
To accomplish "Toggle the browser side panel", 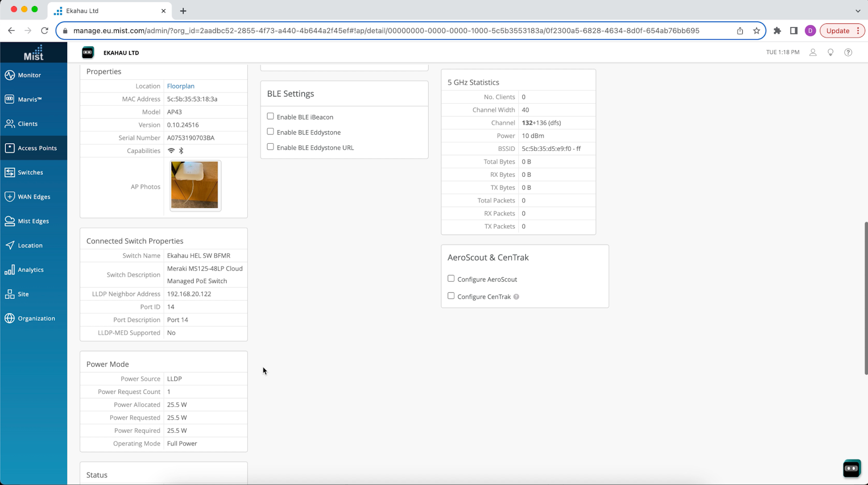I will (794, 31).
